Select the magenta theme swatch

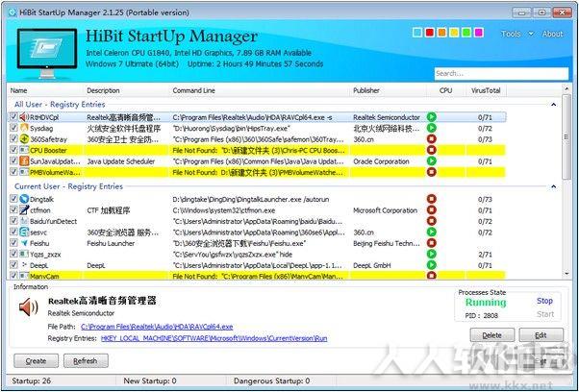(479, 33)
